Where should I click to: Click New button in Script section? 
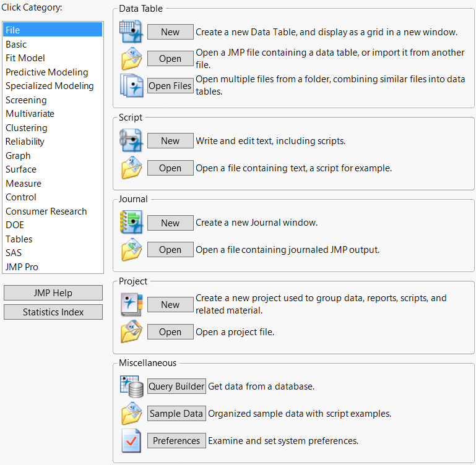tap(170, 141)
